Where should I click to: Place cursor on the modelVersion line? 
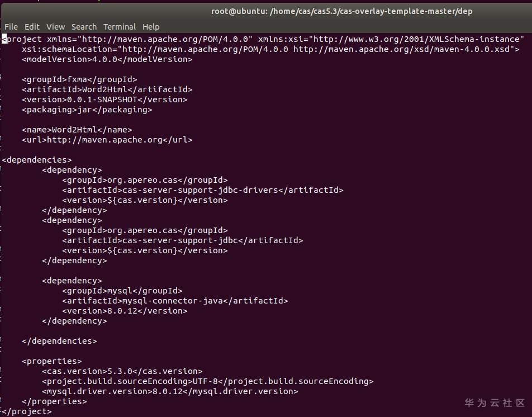[x=107, y=59]
